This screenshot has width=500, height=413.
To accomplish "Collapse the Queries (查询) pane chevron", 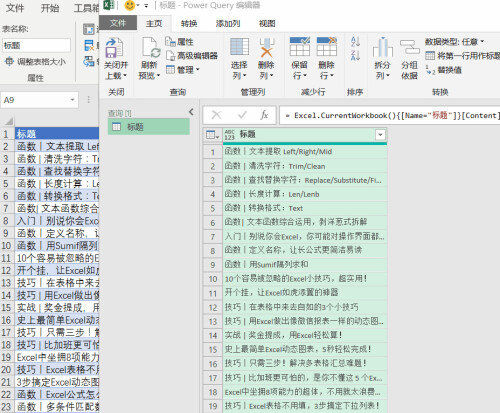I will point(191,112).
